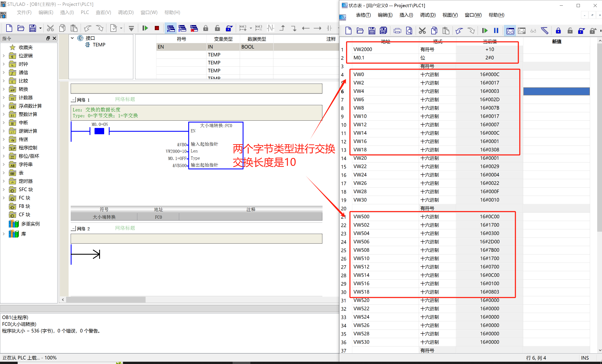Image resolution: width=602 pixels, height=364 pixels.
Task: Click the line right arrow icon in STL/LAD toolbar
Action: click(x=317, y=28)
